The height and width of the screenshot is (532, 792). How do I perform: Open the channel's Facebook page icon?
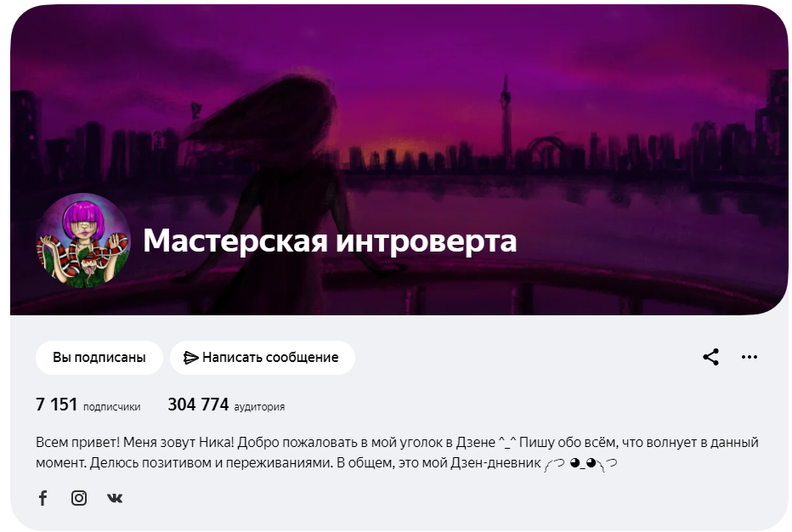point(43,498)
